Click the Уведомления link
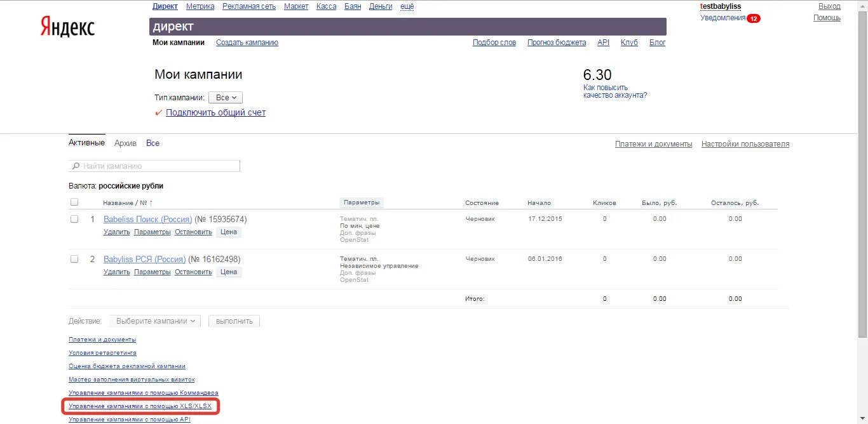868x424 pixels. pos(722,18)
